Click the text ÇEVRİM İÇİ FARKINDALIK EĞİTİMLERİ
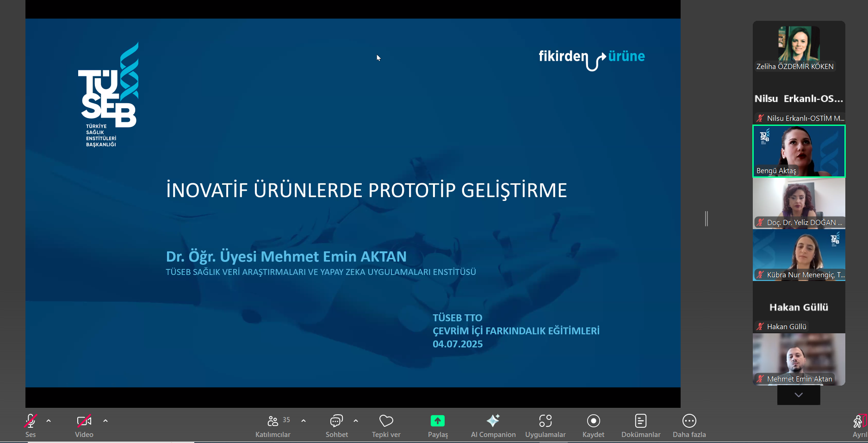Image resolution: width=868 pixels, height=443 pixels. [516, 331]
